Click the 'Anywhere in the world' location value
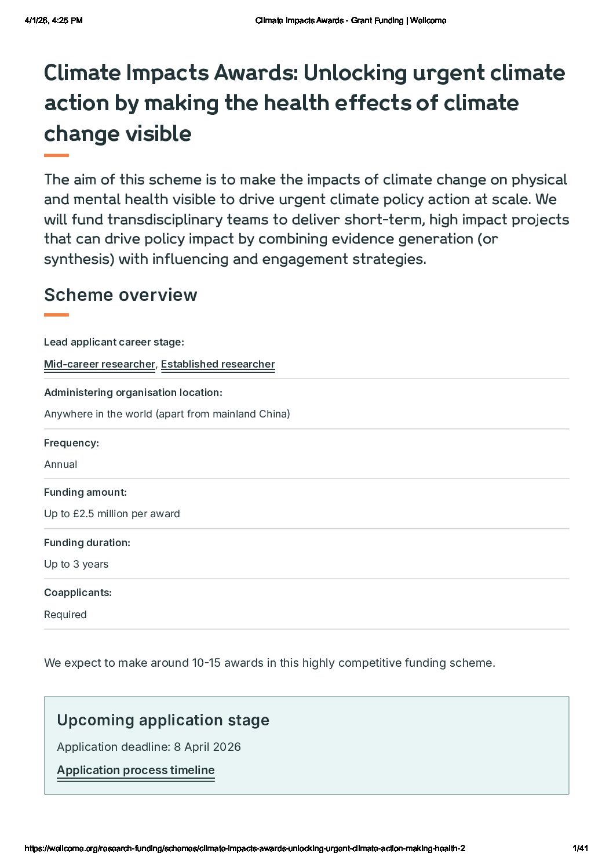The height and width of the screenshot is (868, 613). 167,414
